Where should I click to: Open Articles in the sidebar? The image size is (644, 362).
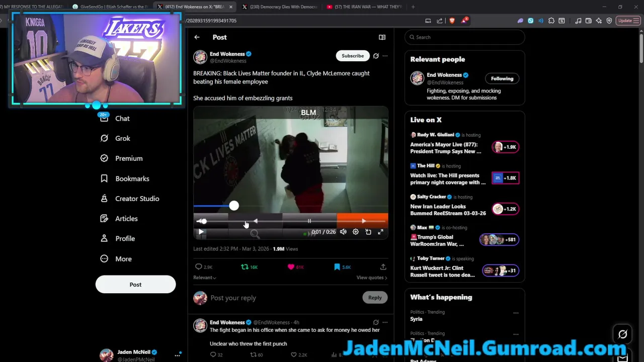pyautogui.click(x=119, y=219)
